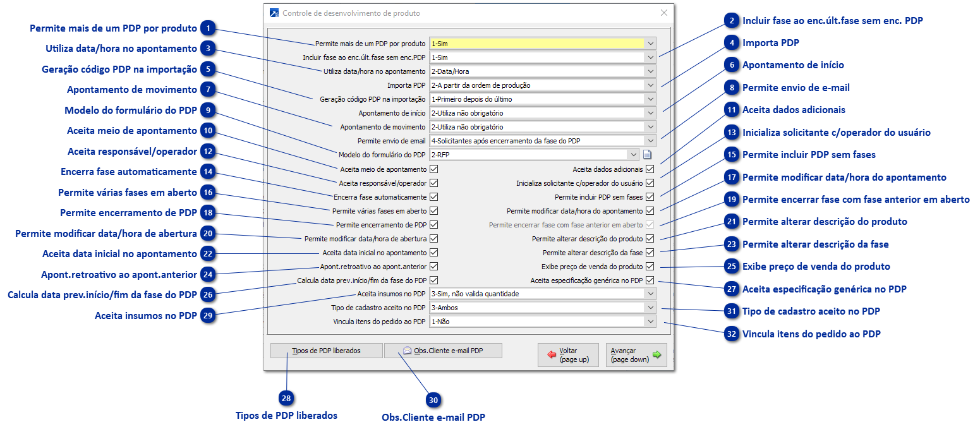Expand Utiliza data/hora no apontamento dropdown
The height and width of the screenshot is (434, 980).
[x=651, y=71]
